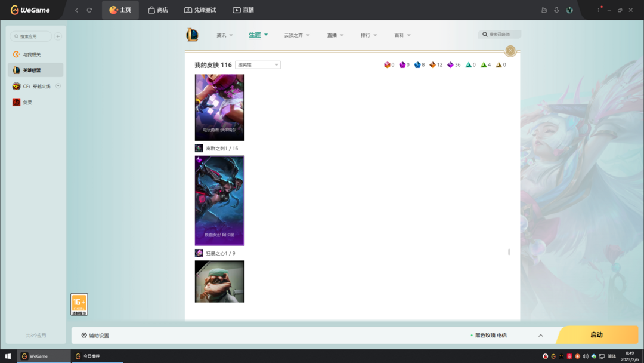Open the 按英雄 sort dropdown
Screen dimensions: 644x363
pos(258,65)
